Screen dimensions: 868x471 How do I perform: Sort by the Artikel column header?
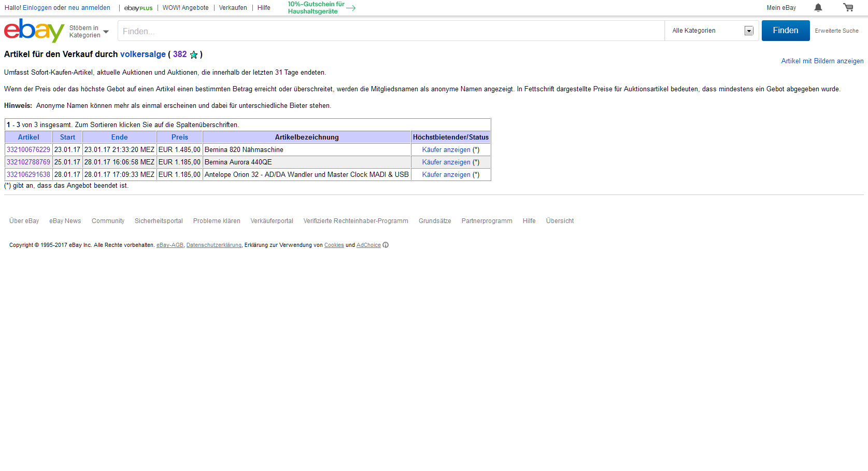click(x=29, y=137)
